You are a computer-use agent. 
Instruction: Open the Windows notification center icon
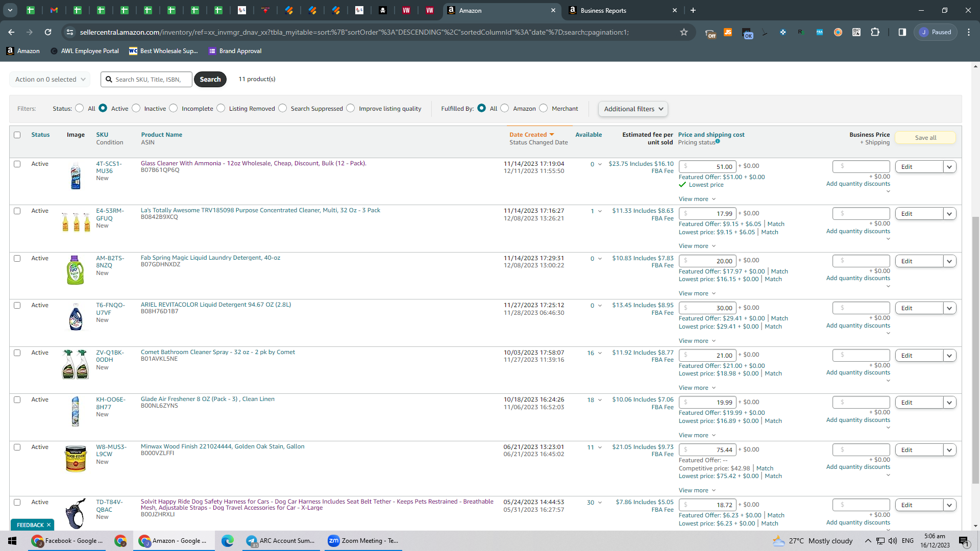click(x=964, y=541)
